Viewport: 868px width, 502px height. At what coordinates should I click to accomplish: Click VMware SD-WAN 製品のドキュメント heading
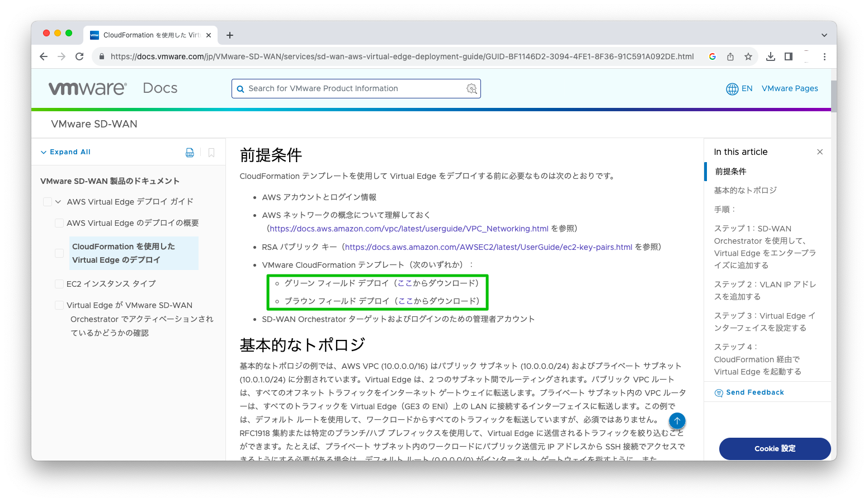(110, 181)
